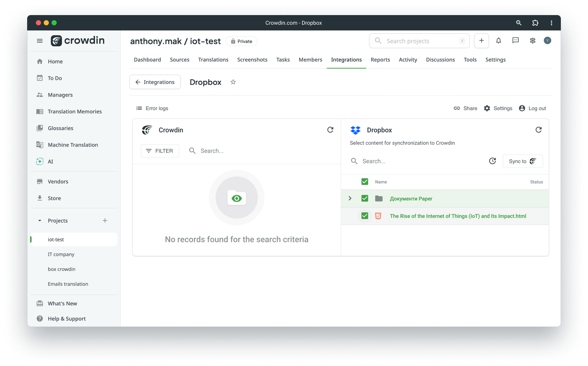Open the conversations filter icon next to avatar
The image size is (588, 366).
[533, 41]
